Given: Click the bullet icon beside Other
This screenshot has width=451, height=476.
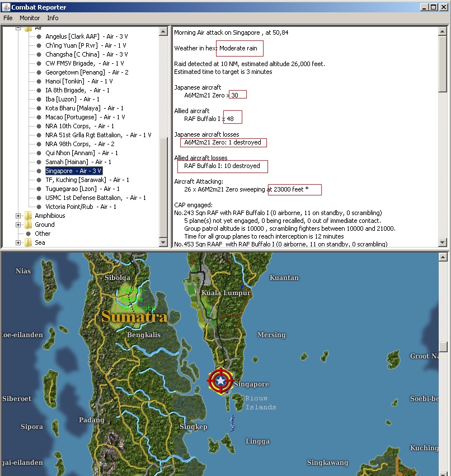Looking at the screenshot, I should coord(28,234).
